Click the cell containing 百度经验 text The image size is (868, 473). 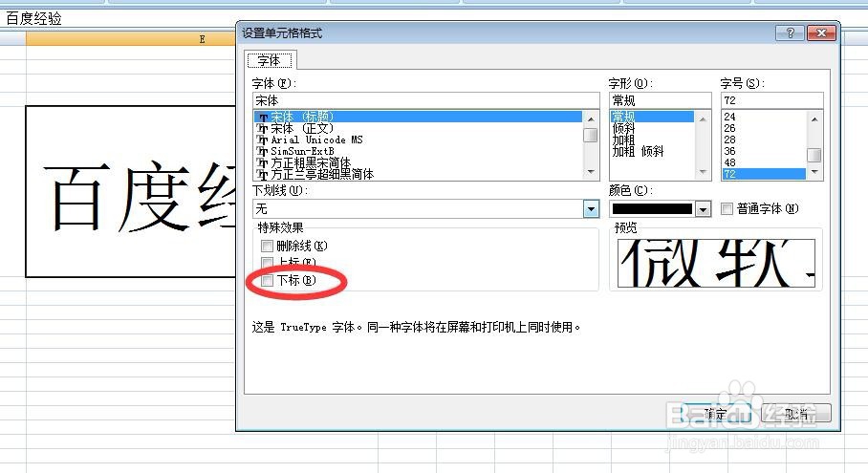131,191
